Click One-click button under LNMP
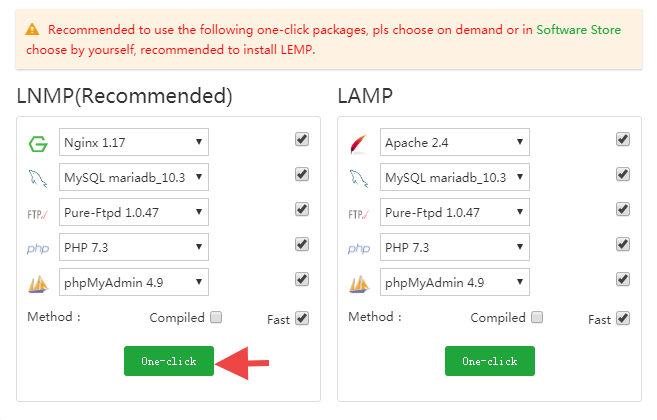 pyautogui.click(x=169, y=361)
